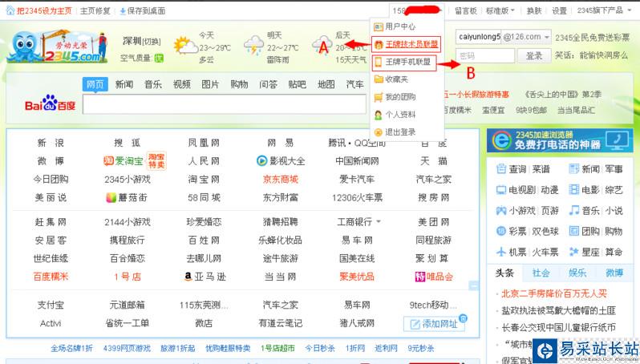Click the 小游戏 gamepad icon

coord(500,211)
